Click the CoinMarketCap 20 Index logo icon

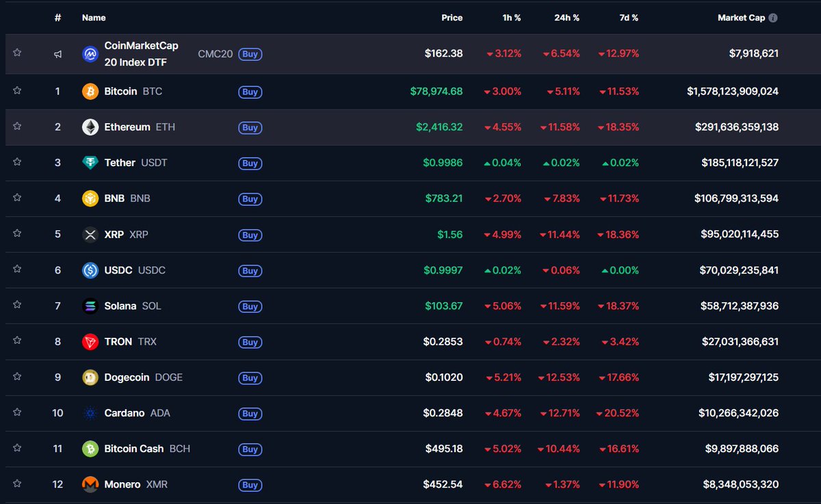90,53
